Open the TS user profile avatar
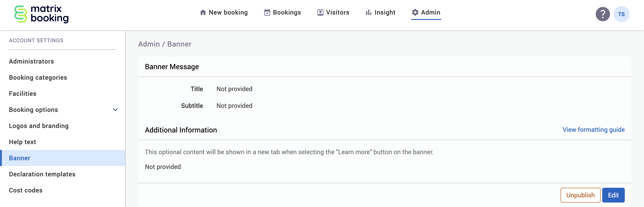Screen dimensions: 644x207 pos(621,14)
